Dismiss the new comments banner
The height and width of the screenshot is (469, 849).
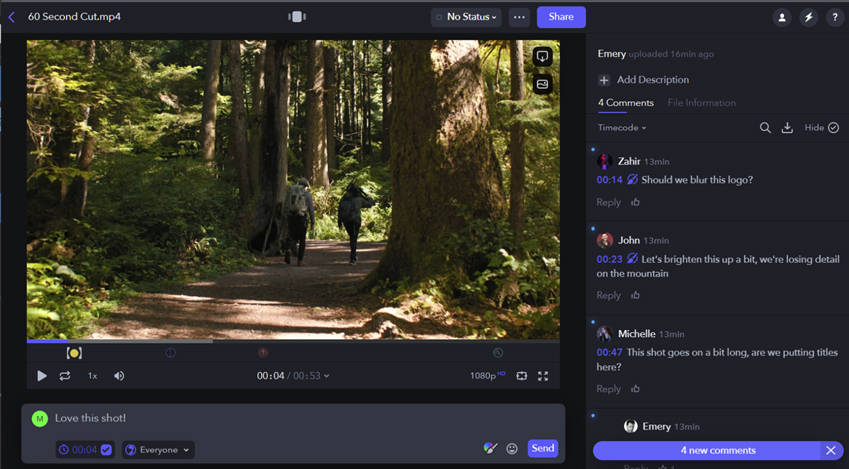(x=831, y=451)
